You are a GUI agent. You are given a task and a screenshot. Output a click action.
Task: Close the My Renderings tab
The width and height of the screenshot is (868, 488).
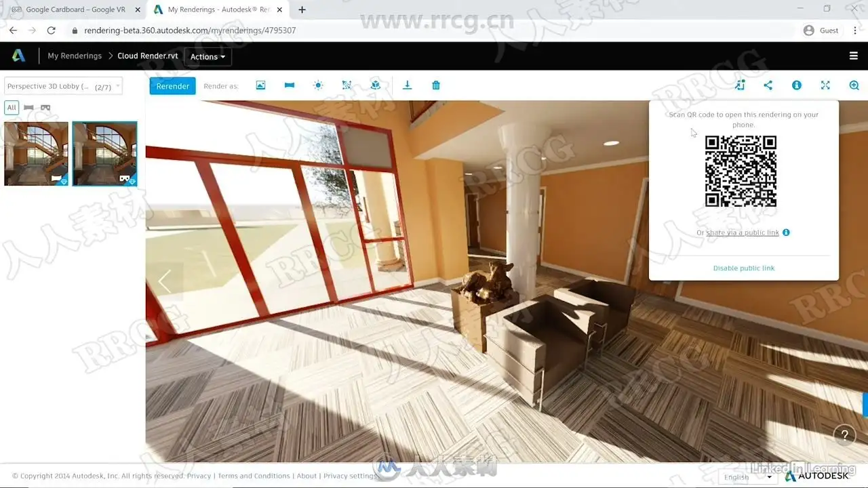coord(279,9)
